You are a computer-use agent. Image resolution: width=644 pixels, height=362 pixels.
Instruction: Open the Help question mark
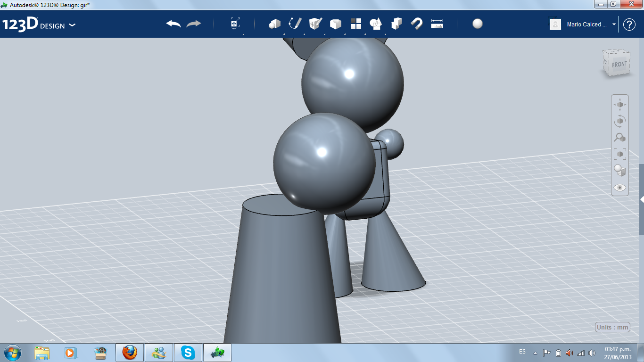pyautogui.click(x=629, y=25)
